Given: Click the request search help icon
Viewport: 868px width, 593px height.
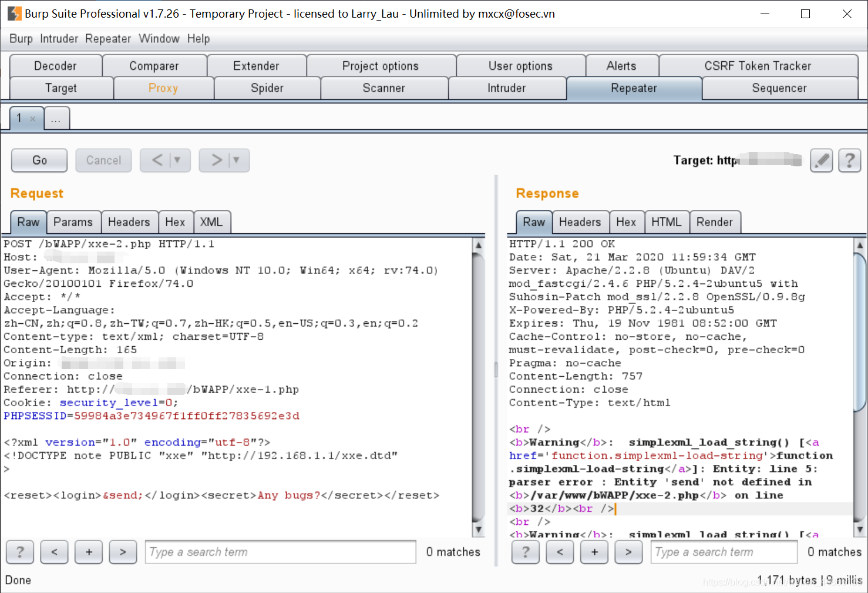Looking at the screenshot, I should point(20,552).
